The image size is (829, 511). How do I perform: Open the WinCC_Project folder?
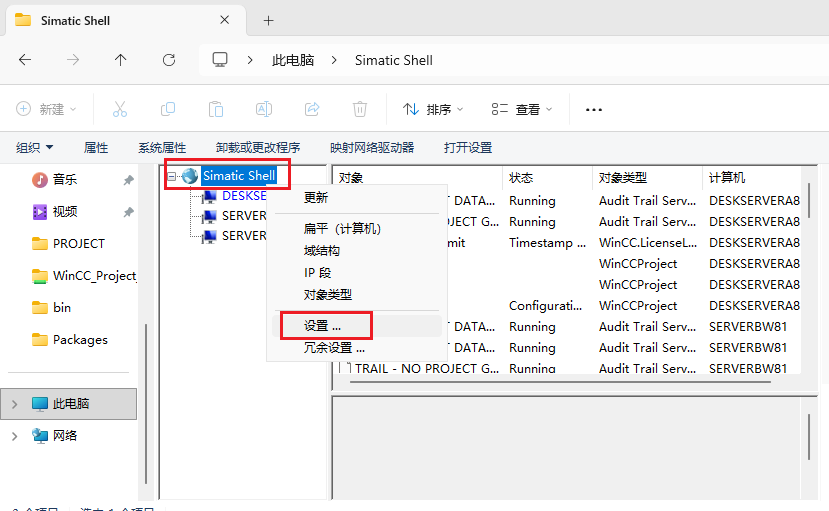pos(84,276)
